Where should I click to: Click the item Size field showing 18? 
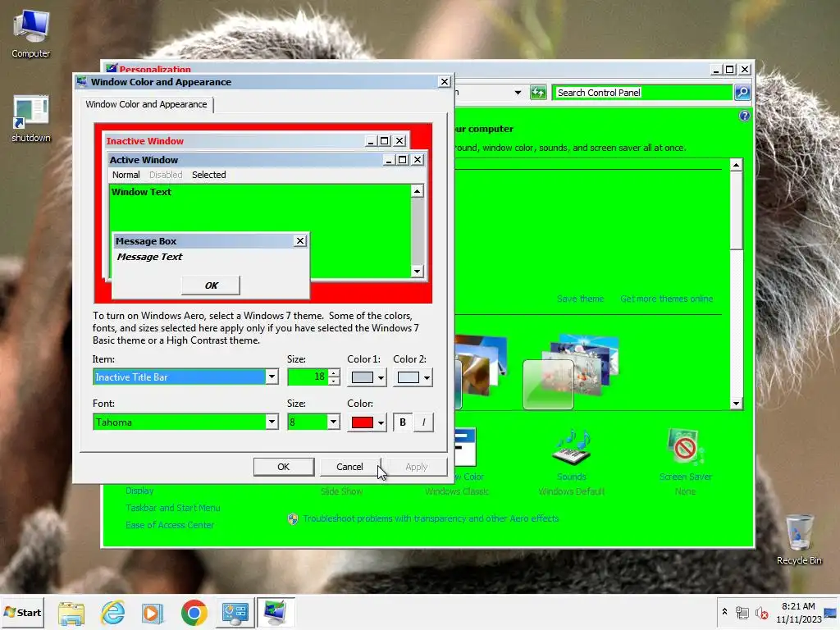pos(308,377)
